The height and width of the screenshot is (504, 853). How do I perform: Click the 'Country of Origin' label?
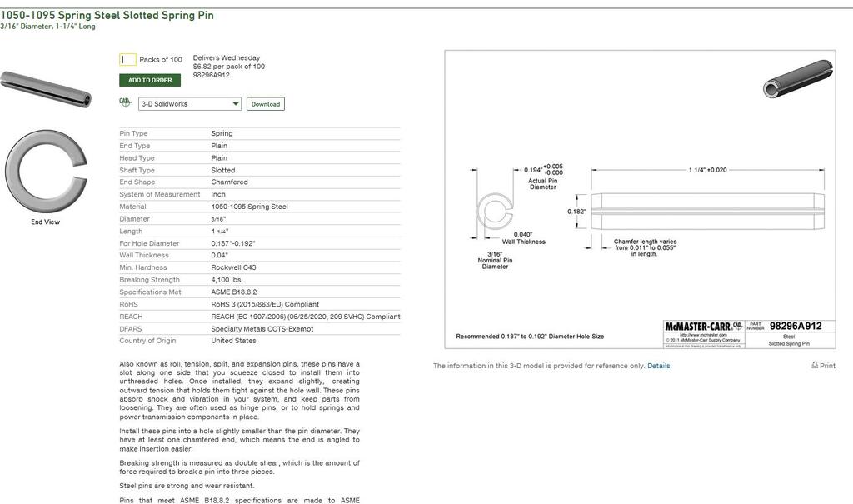tap(148, 341)
